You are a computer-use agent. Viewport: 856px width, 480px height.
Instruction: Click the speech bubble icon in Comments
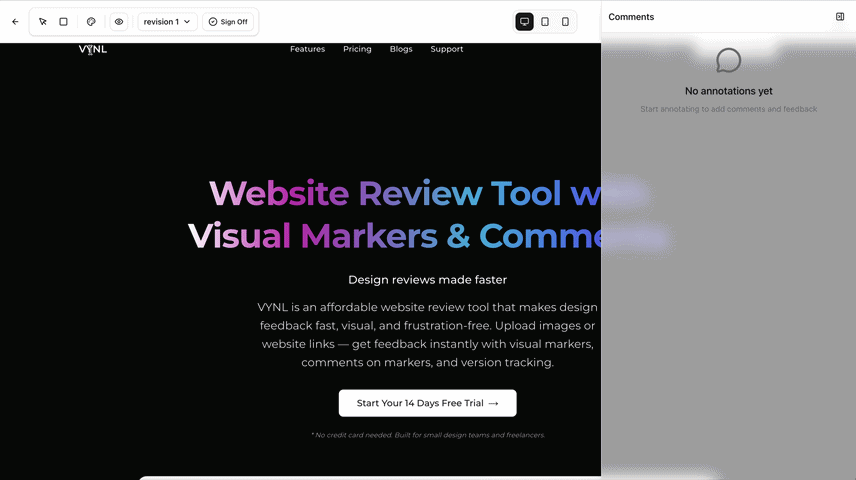[x=728, y=60]
